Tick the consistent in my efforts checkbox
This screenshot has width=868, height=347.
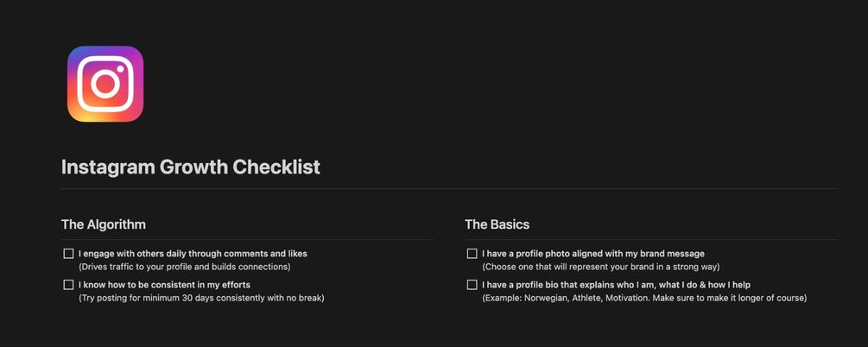(68, 285)
